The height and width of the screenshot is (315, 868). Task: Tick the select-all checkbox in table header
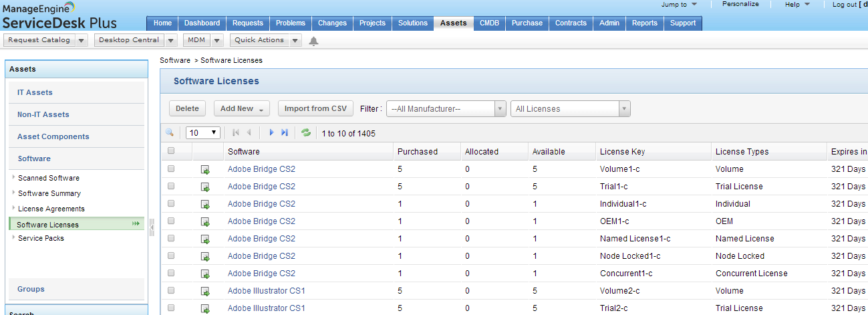tap(171, 151)
